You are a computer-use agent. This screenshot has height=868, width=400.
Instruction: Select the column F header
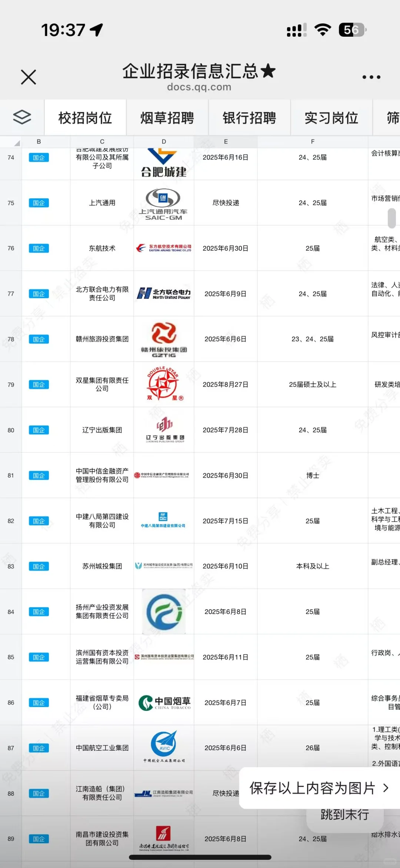coord(313,142)
